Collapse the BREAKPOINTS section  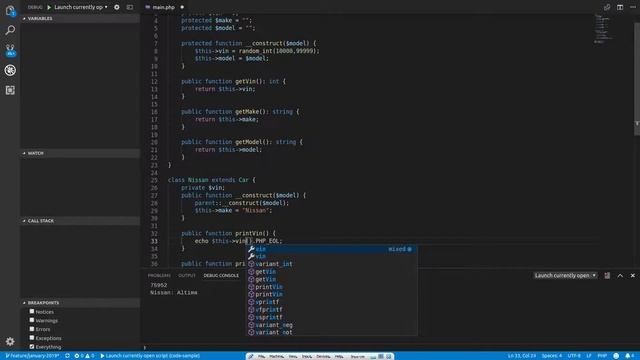tap(80, 303)
